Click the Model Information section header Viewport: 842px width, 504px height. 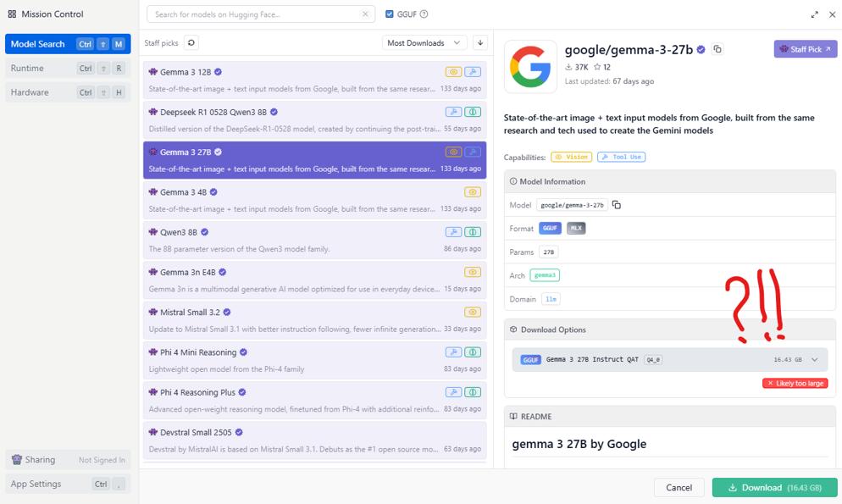670,181
